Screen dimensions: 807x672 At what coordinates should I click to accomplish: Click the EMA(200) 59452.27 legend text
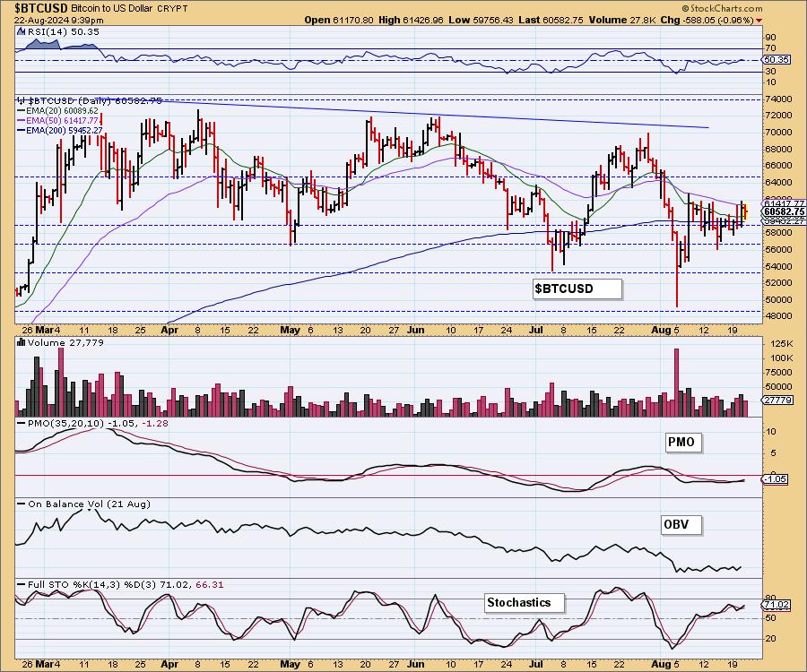(65, 131)
